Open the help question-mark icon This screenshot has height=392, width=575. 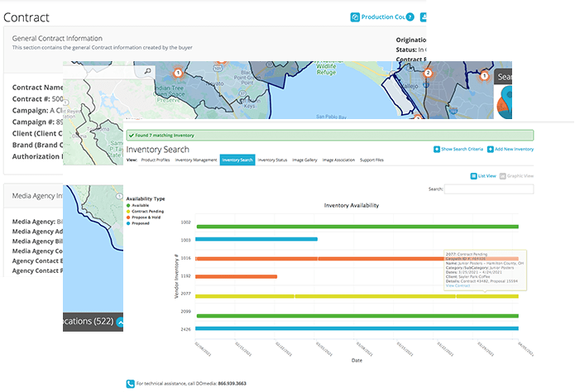coord(410,17)
